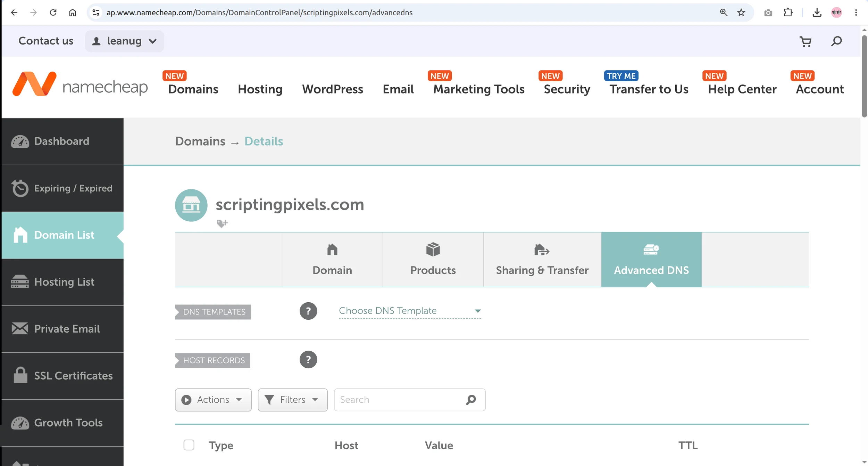The width and height of the screenshot is (868, 466).
Task: Switch to the Domain tab
Action: click(332, 260)
